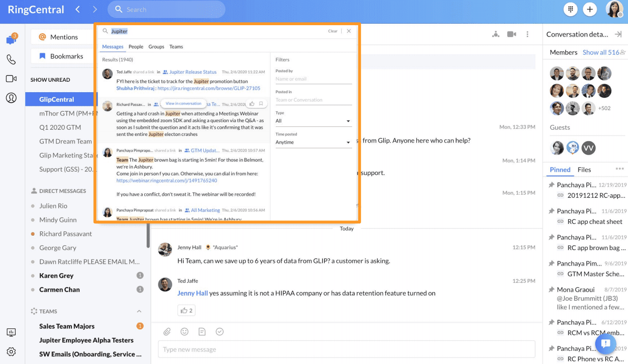Close the search panel with X
This screenshot has height=364, width=628.
pyautogui.click(x=349, y=31)
